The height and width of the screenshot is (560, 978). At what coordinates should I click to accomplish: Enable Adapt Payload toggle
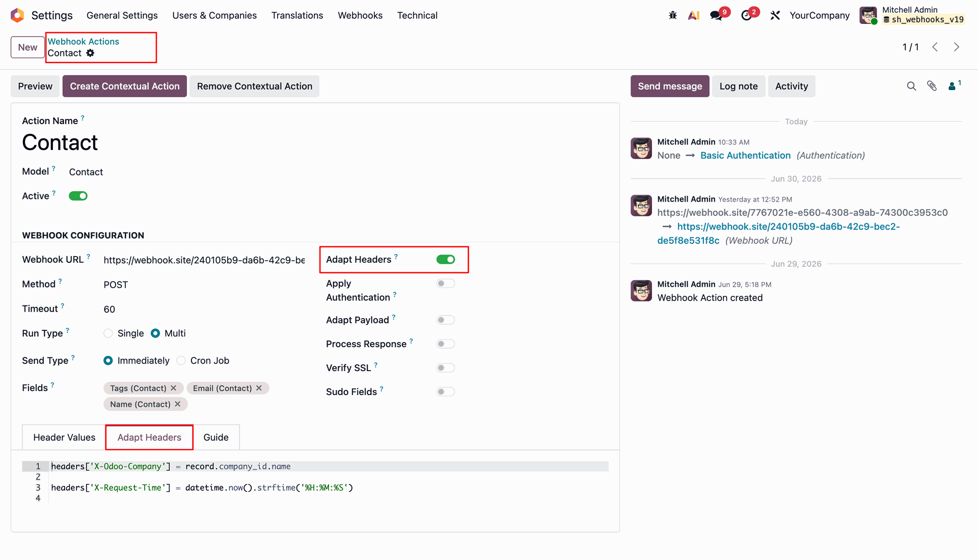click(x=446, y=320)
